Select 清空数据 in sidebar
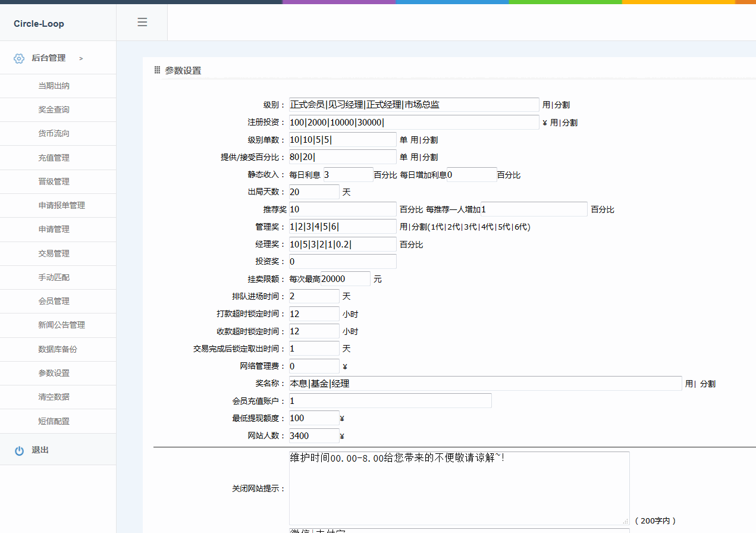The image size is (756, 533). [x=54, y=397]
